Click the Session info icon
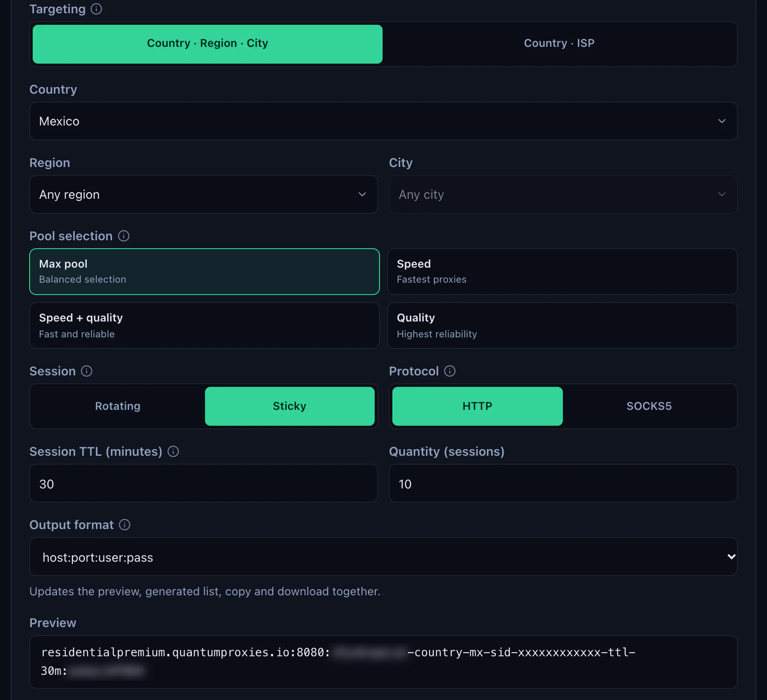 (x=87, y=371)
